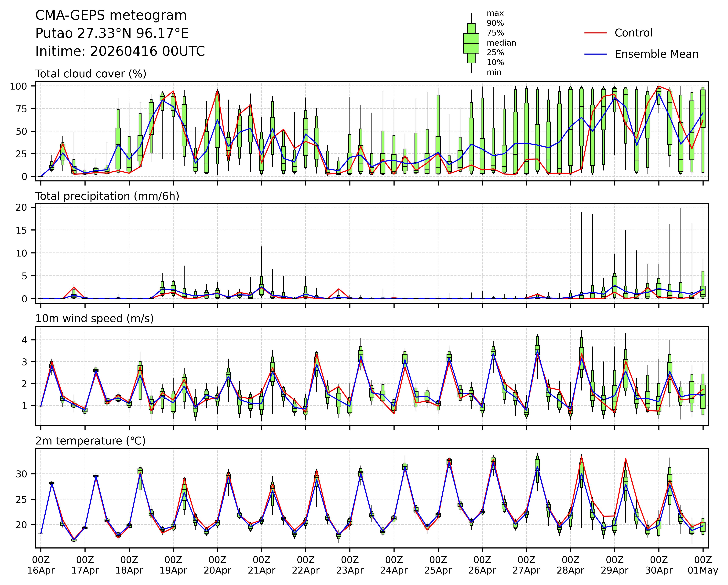
Task: Click the 'Total precipitation (mm/6h)' panel title
Action: pyautogui.click(x=107, y=196)
